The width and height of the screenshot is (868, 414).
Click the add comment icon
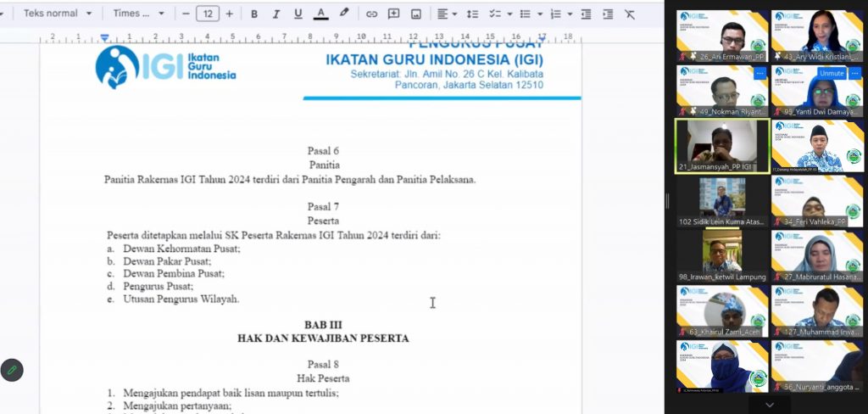(393, 14)
